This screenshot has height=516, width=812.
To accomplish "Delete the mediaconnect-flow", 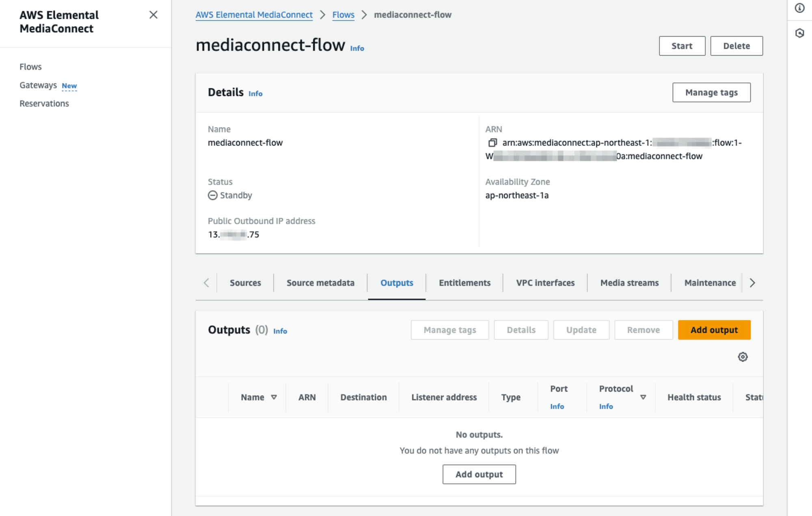I will pyautogui.click(x=736, y=46).
